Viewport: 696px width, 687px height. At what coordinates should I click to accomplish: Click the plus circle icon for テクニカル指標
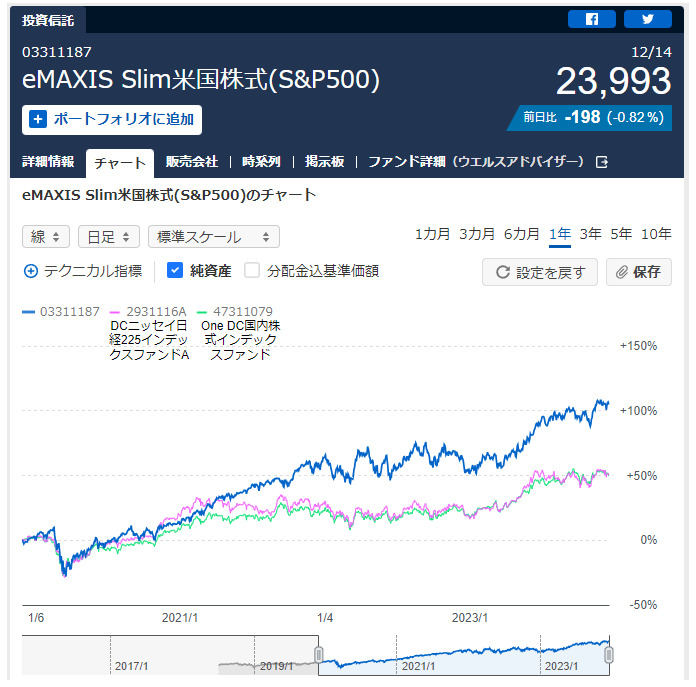tap(31, 271)
